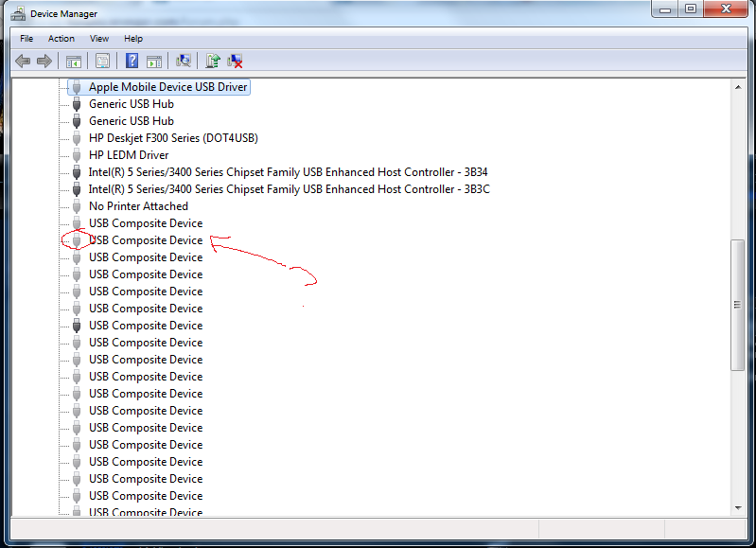Select the HP LEDM Driver entry
Image resolution: width=756 pixels, height=548 pixels.
[x=129, y=155]
